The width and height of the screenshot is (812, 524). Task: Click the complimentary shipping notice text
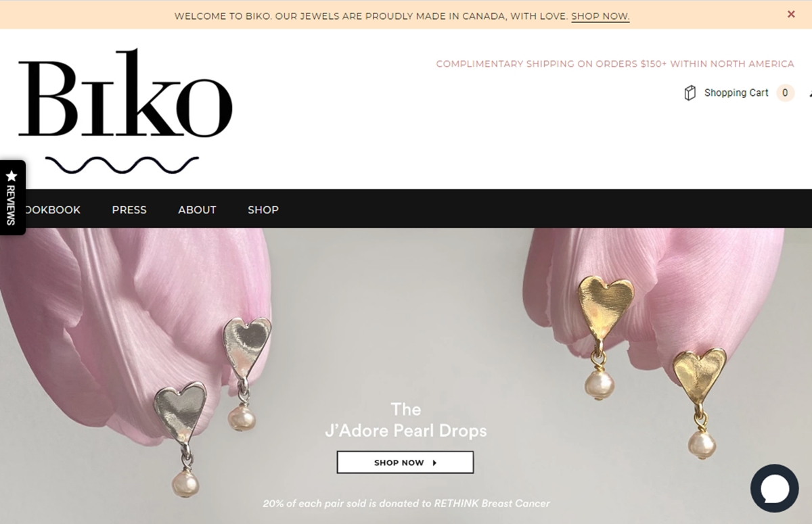coord(615,64)
